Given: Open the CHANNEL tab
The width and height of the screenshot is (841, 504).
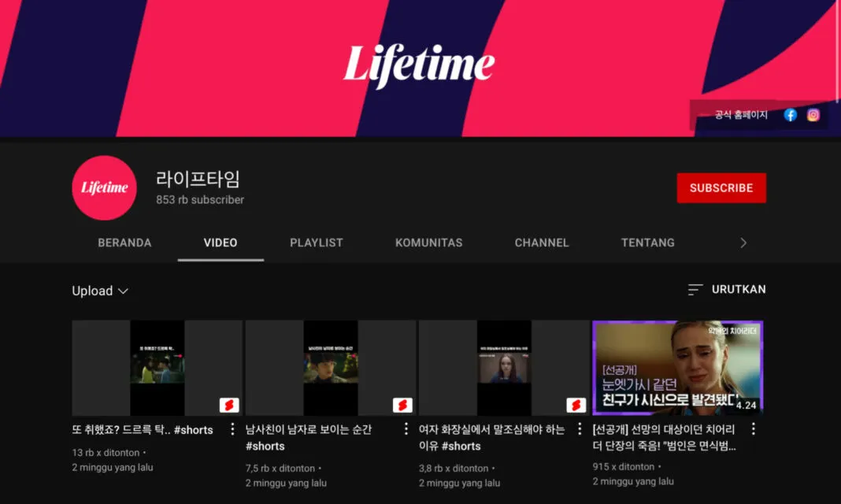Looking at the screenshot, I should [542, 243].
